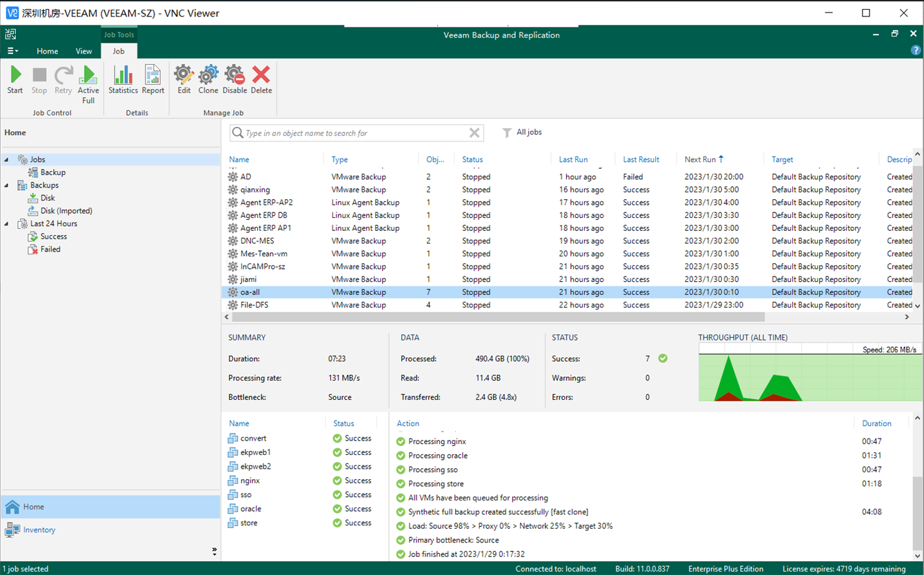Open the Inventory navigation pane

(39, 529)
